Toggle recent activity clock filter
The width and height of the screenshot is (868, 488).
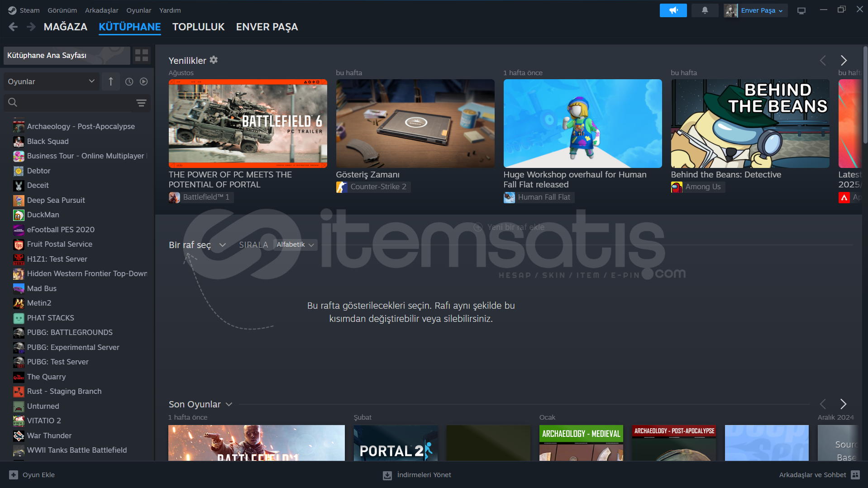click(x=129, y=81)
